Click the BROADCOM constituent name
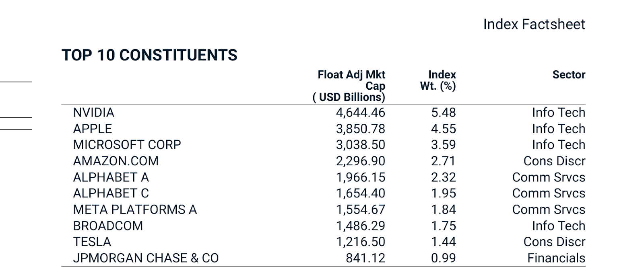Viewport: 644px width, 269px height. [x=108, y=226]
